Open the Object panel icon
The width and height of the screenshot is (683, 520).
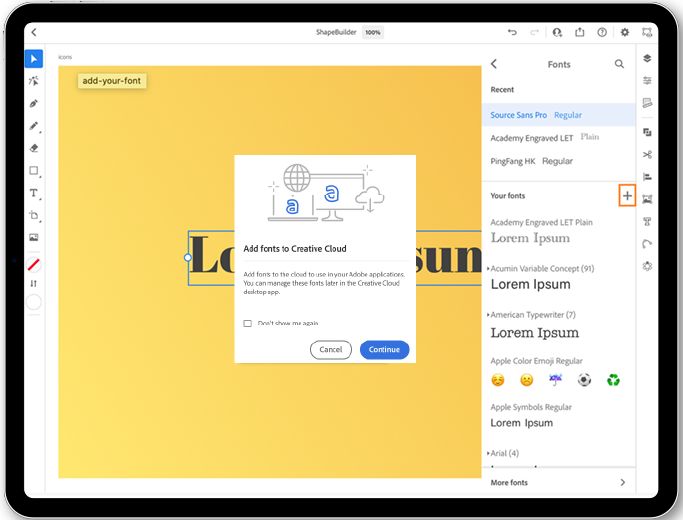coord(647,199)
